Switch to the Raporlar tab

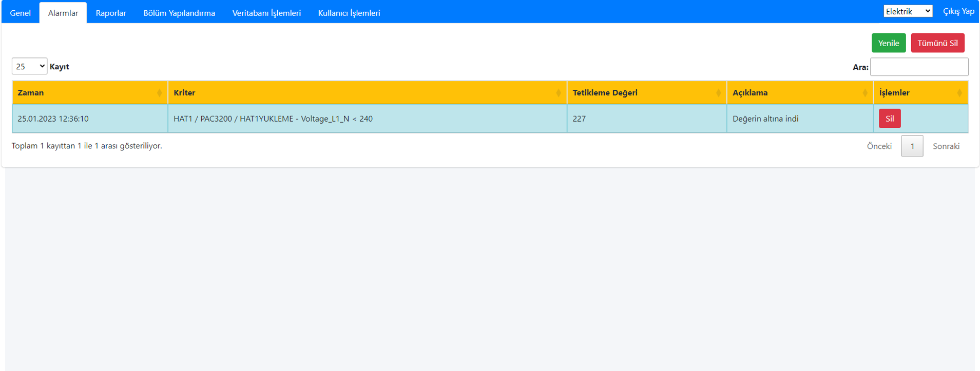tap(111, 13)
